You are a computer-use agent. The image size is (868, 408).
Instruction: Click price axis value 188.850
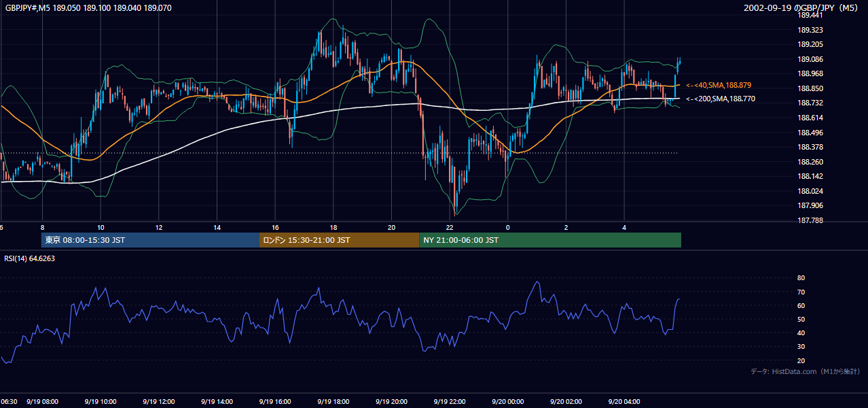(x=810, y=88)
